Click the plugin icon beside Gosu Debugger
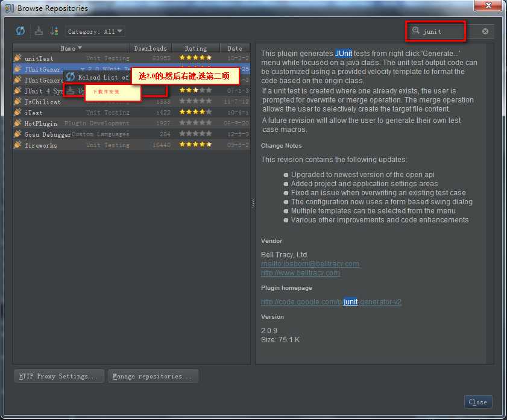Image resolution: width=507 pixels, height=420 pixels. 17,134
